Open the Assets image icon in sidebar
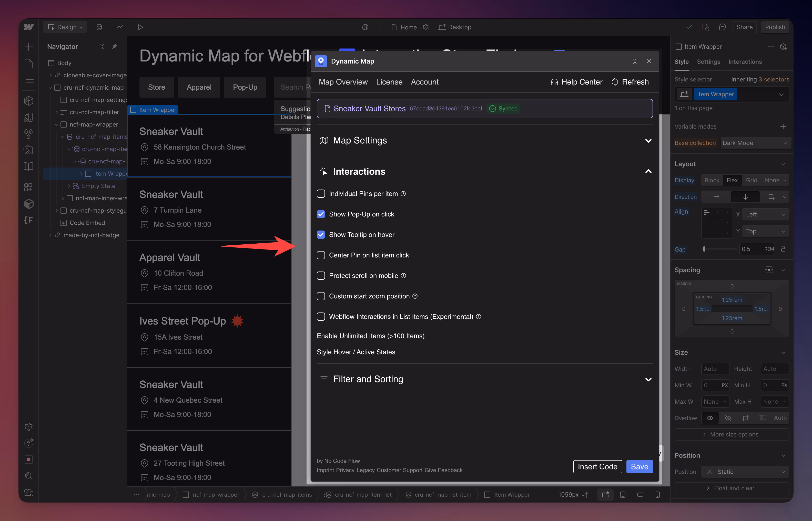Screen dimensions: 812x521 (29, 150)
